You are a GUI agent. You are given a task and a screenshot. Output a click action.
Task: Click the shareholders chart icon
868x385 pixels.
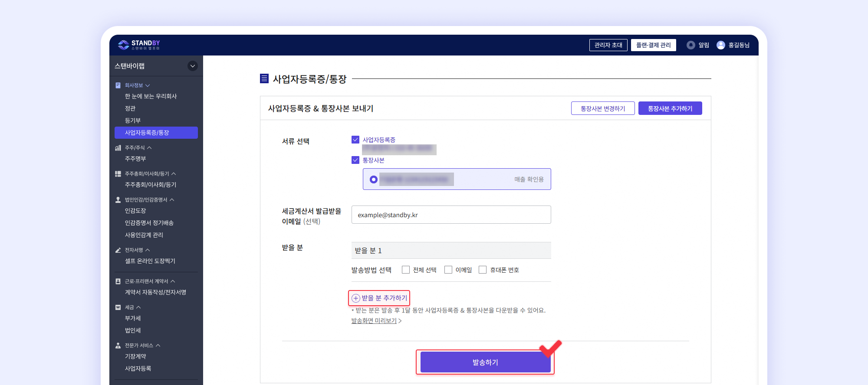tap(118, 148)
